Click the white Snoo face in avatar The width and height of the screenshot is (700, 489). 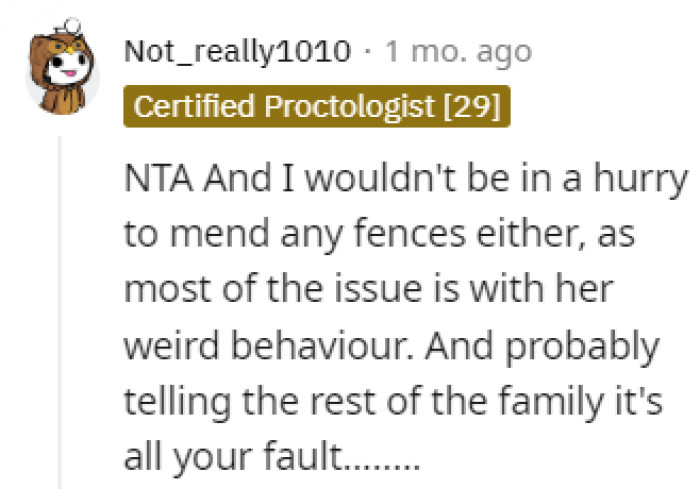67,67
